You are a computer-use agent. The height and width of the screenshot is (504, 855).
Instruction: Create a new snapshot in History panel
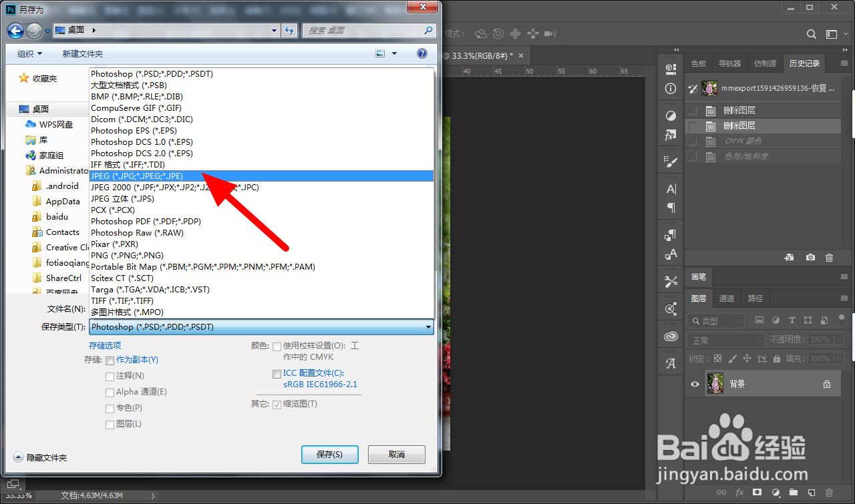coord(810,257)
